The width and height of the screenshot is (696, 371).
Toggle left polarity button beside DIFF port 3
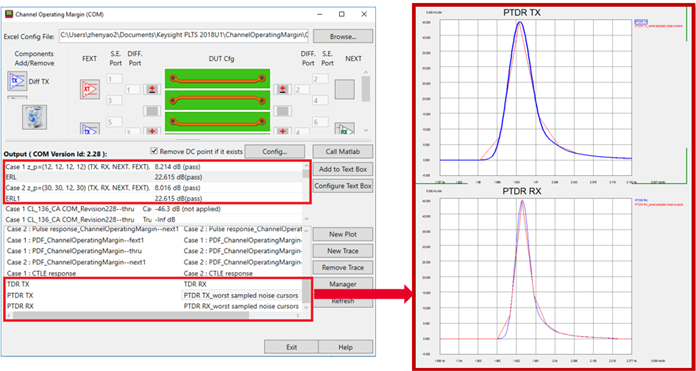(152, 131)
